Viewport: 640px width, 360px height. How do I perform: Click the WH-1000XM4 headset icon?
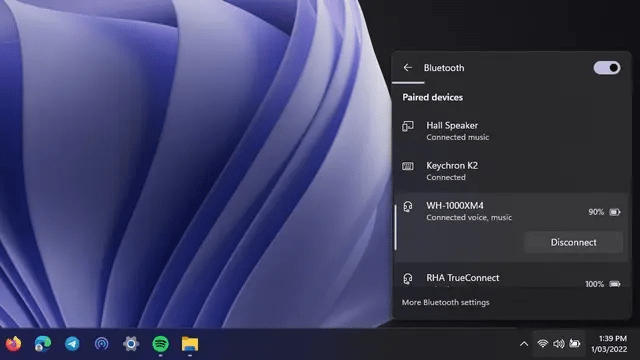[408, 207]
